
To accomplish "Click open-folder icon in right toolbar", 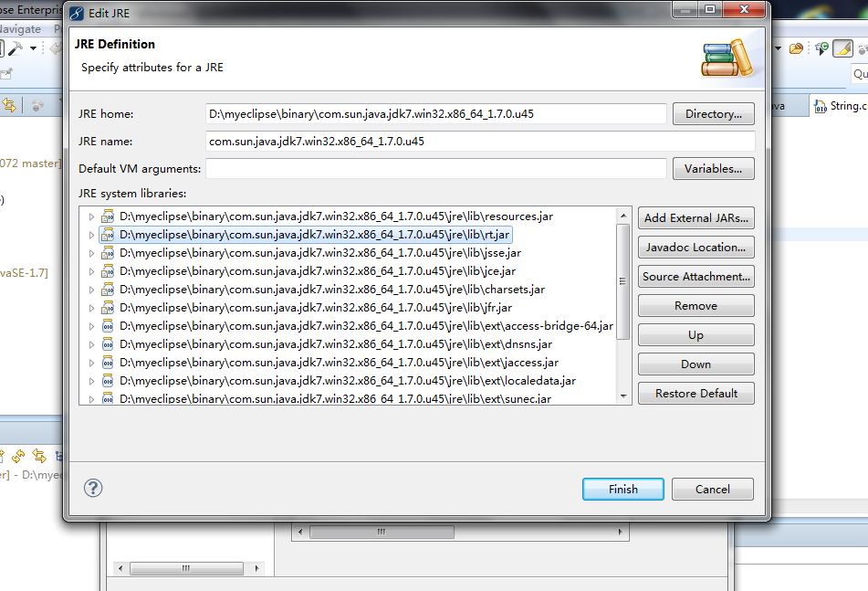I will point(796,48).
